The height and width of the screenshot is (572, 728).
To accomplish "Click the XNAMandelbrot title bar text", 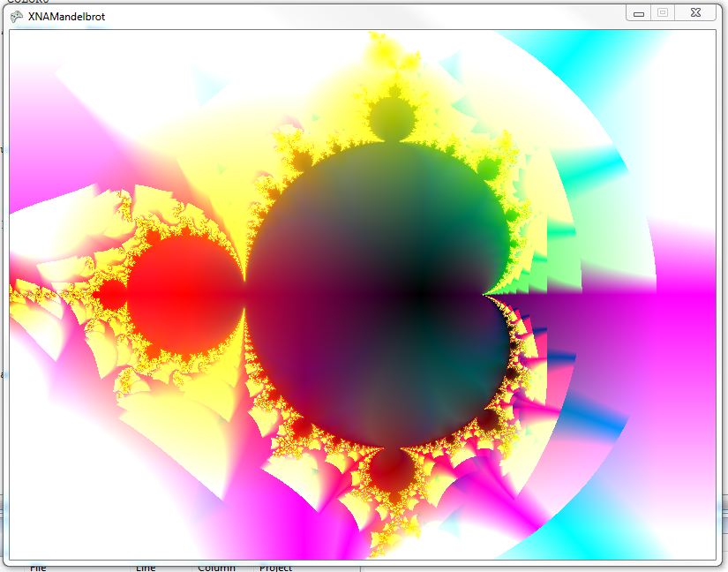I will coord(66,16).
